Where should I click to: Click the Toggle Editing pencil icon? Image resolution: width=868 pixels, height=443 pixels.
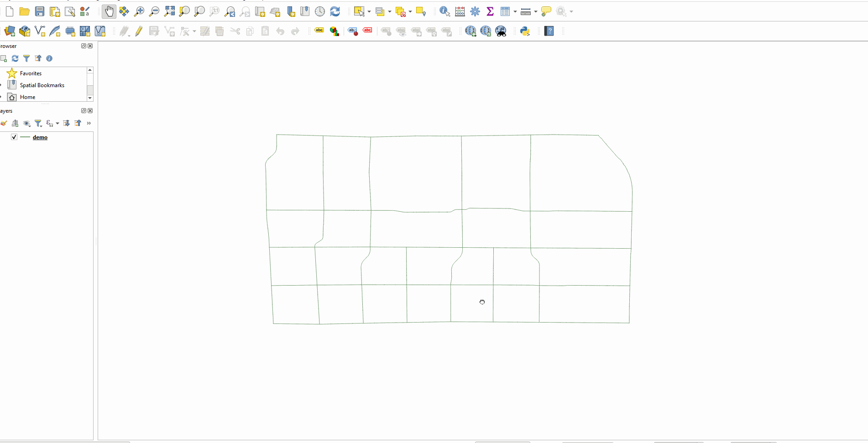[139, 31]
